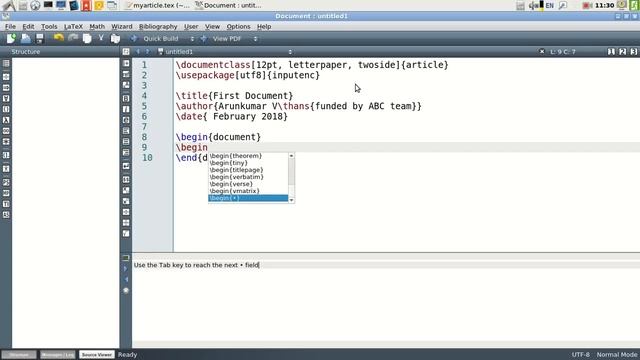Undo the last edit

point(59,38)
